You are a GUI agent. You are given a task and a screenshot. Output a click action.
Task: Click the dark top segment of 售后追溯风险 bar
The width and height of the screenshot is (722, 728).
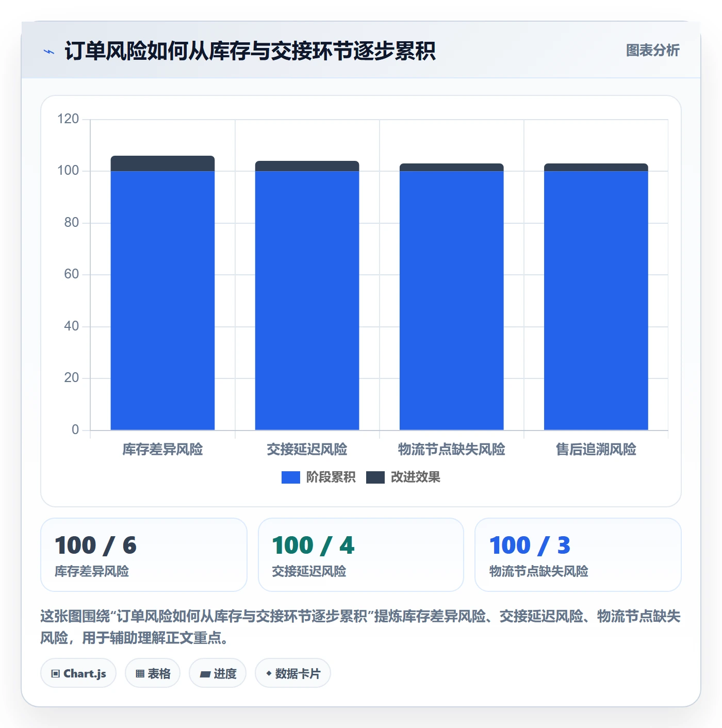point(596,168)
